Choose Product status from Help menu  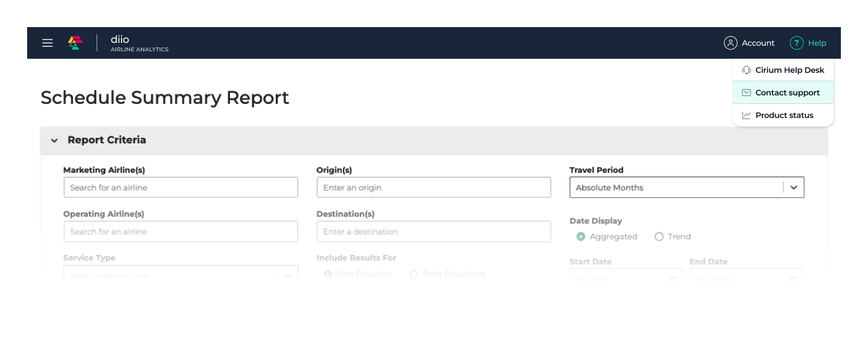pyautogui.click(x=784, y=115)
